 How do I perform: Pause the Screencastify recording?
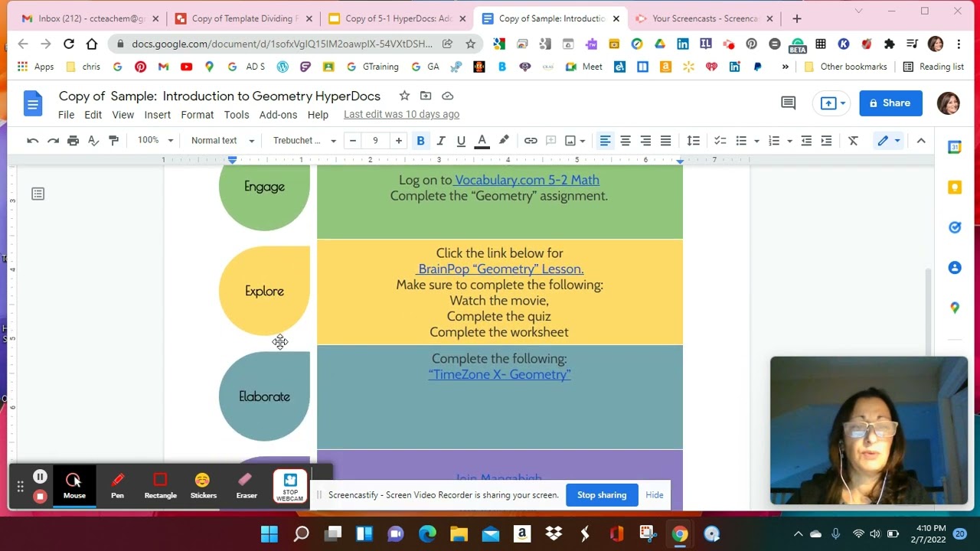click(x=40, y=477)
